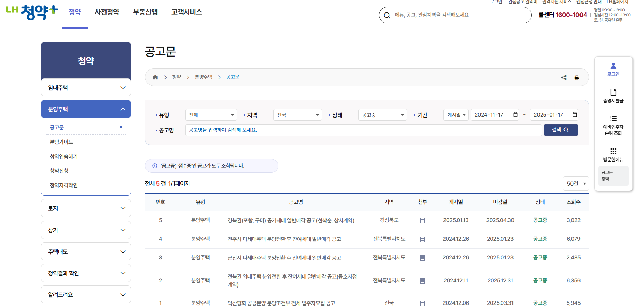This screenshot has height=308, width=644.
Task: Click the search magnifier icon in header
Action: [387, 15]
